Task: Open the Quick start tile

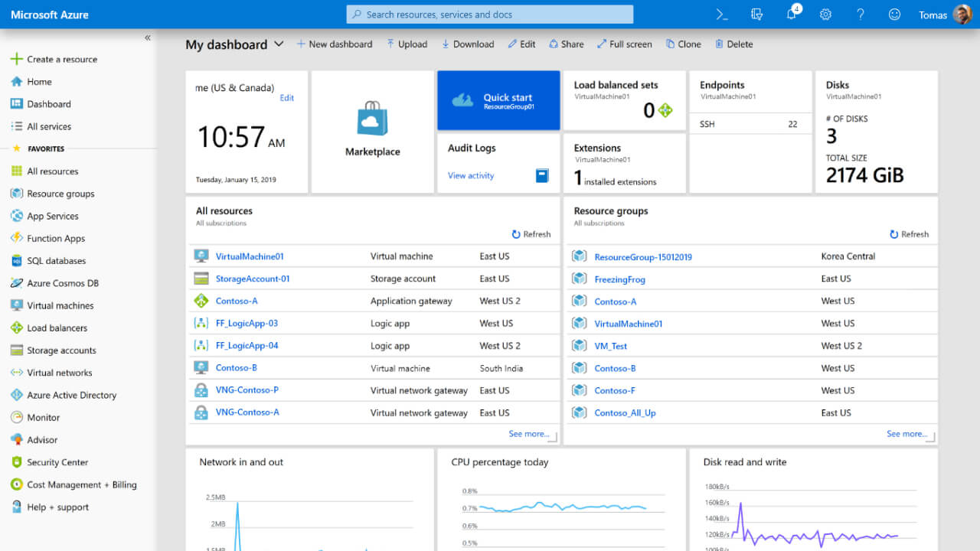Action: click(x=498, y=100)
